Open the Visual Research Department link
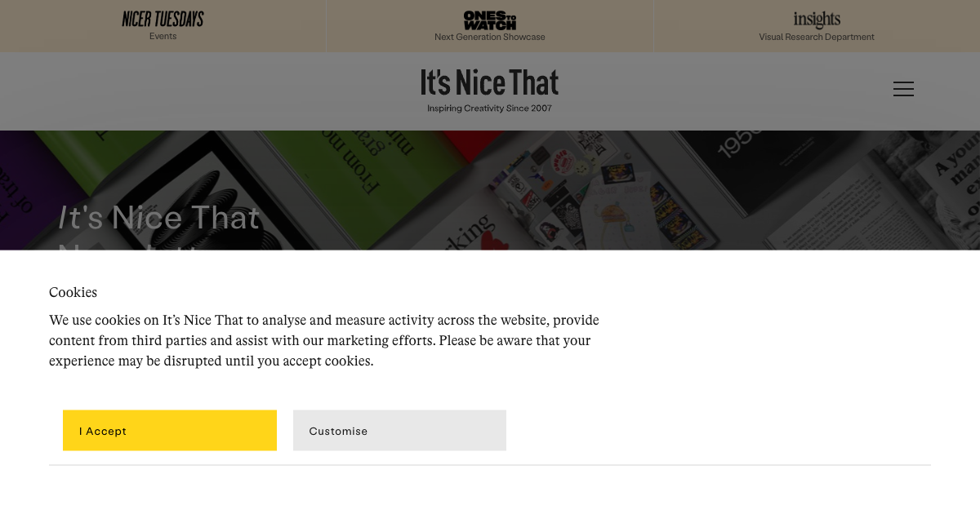 817,37
